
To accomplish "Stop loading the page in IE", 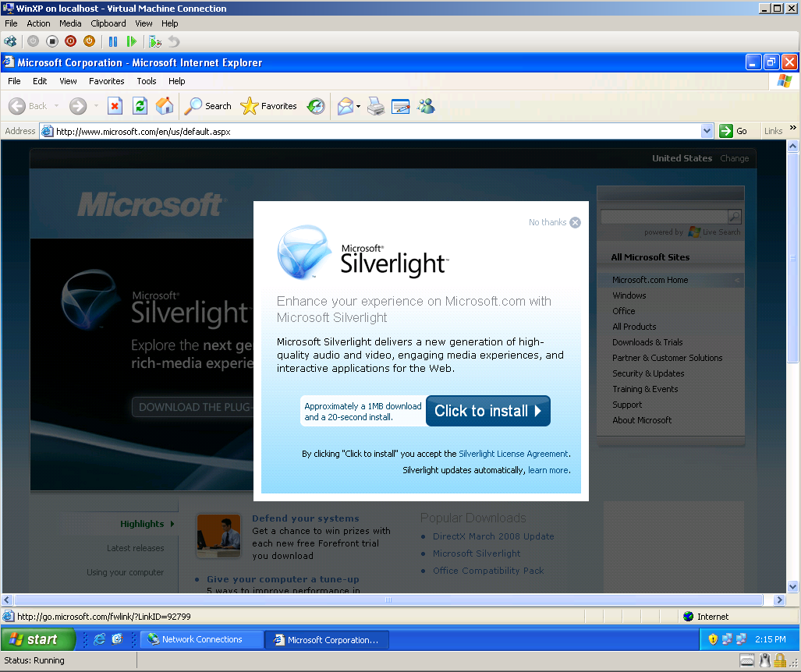I will coord(115,106).
